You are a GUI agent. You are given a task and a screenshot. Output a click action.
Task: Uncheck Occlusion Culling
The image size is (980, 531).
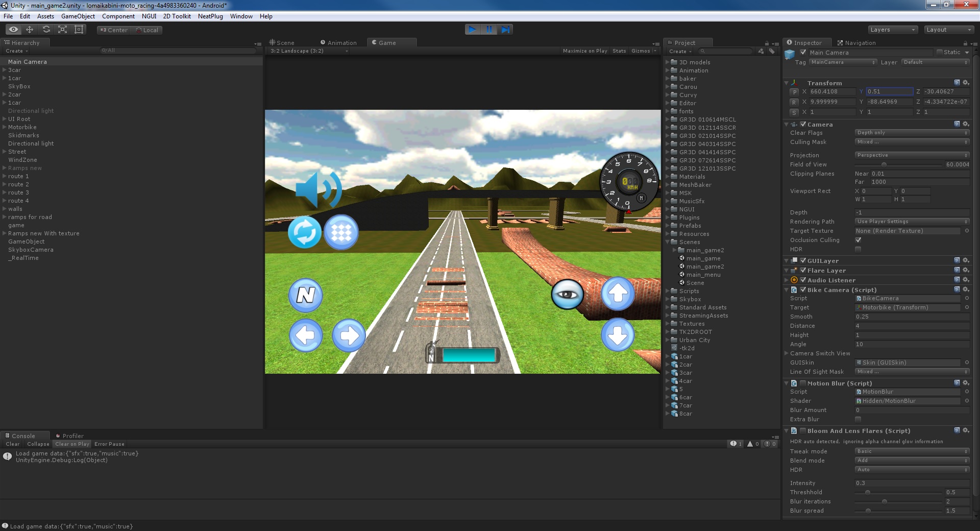tap(858, 240)
